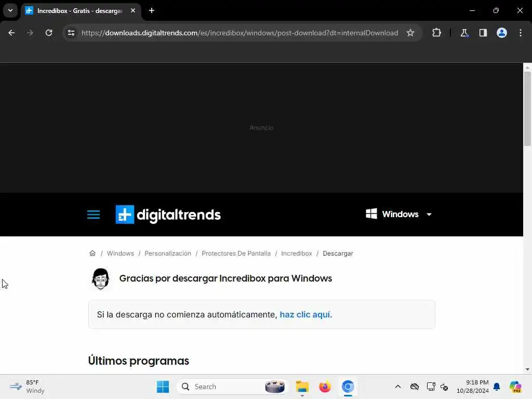Show hidden system tray icons
Screen dimensions: 532x399
tap(398, 387)
